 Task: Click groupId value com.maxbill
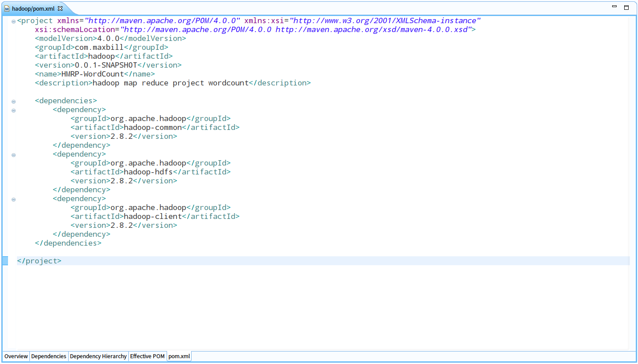pos(99,47)
